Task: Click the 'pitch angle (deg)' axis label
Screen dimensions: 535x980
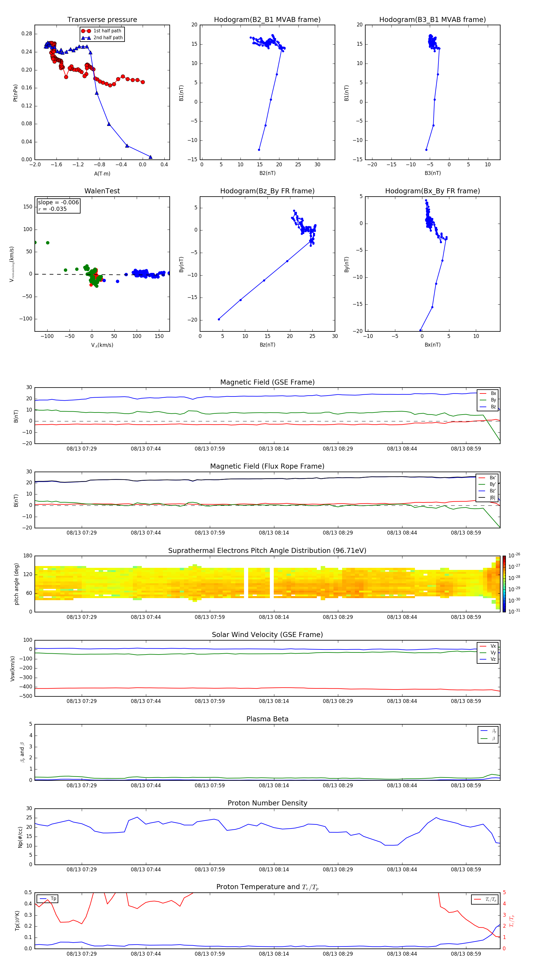Action: tap(16, 584)
